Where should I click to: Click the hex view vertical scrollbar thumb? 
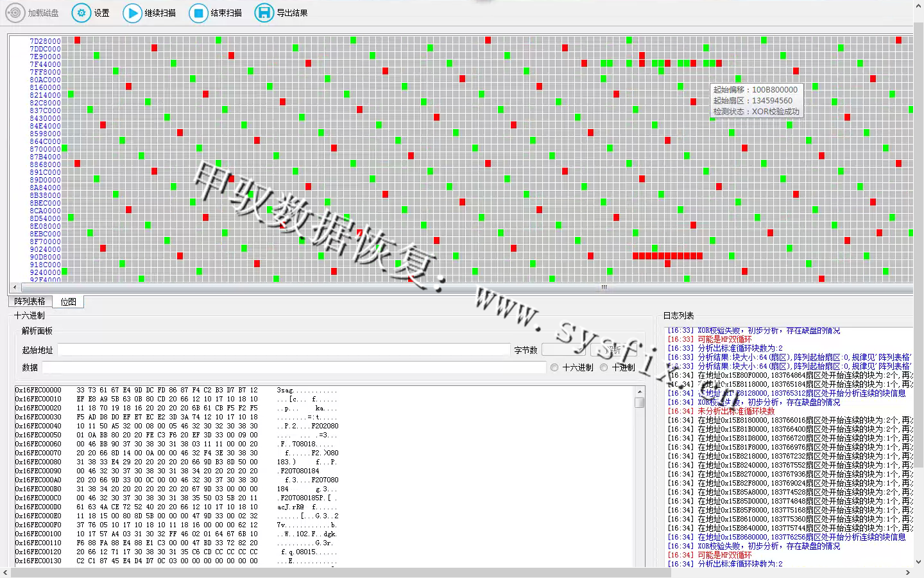[x=640, y=403]
